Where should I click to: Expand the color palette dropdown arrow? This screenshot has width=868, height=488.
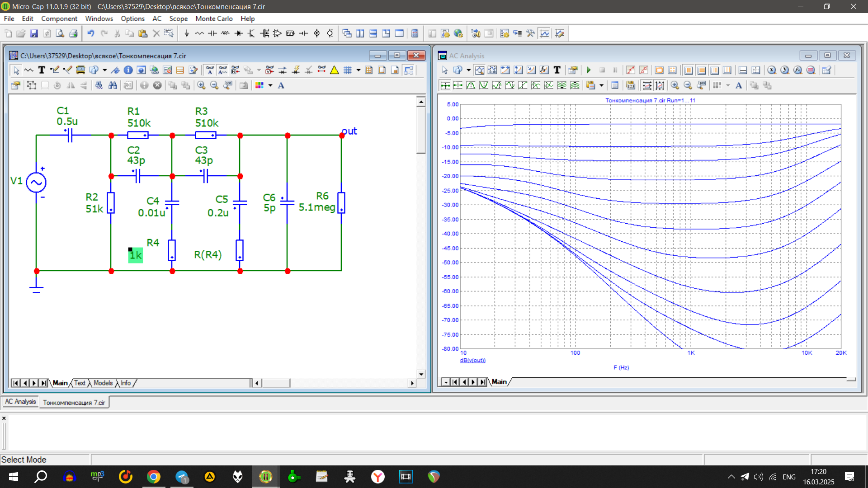pos(270,85)
